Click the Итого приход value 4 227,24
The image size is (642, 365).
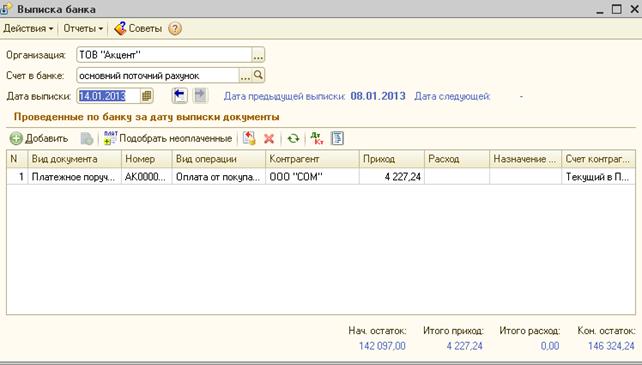[x=464, y=346]
